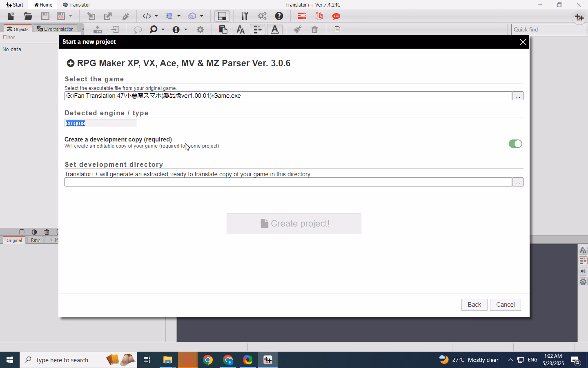Open Chrome from the Windows taskbar
Screen dimensions: 588x368
(208, 360)
